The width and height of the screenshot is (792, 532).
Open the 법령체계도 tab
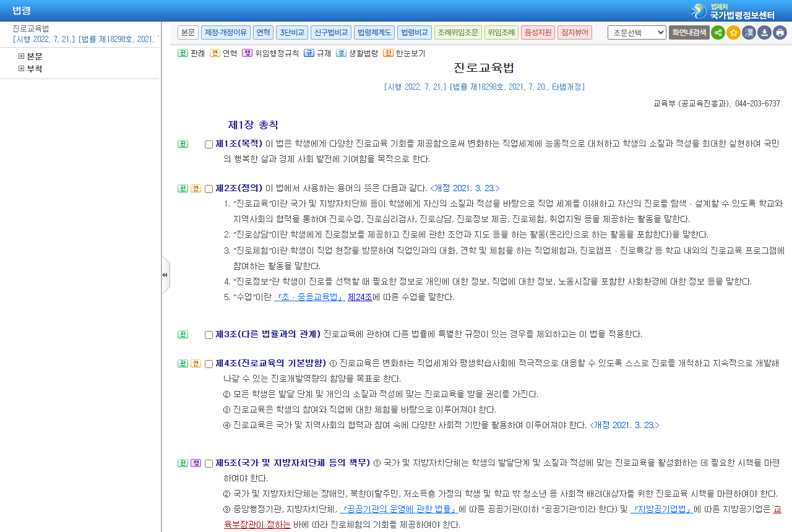pyautogui.click(x=374, y=33)
